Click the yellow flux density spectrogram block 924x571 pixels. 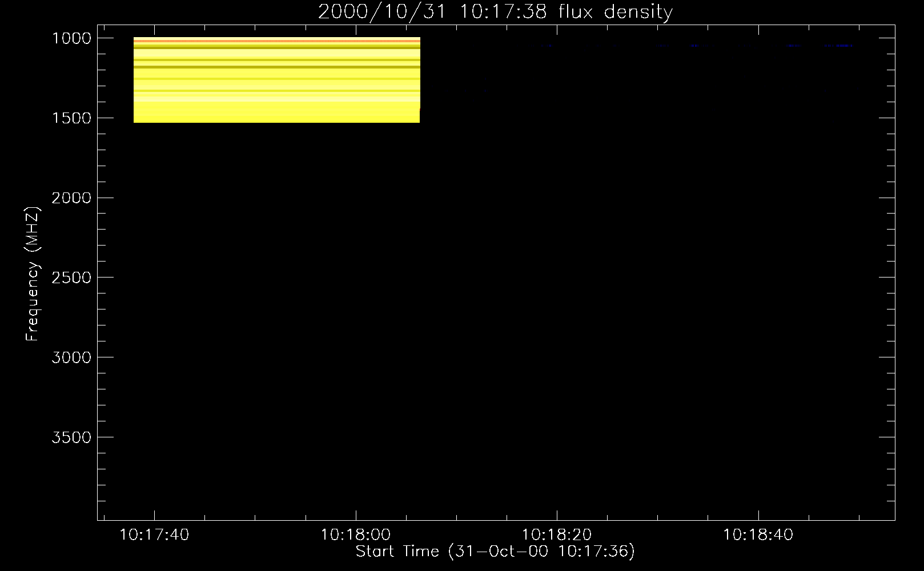coord(277,80)
